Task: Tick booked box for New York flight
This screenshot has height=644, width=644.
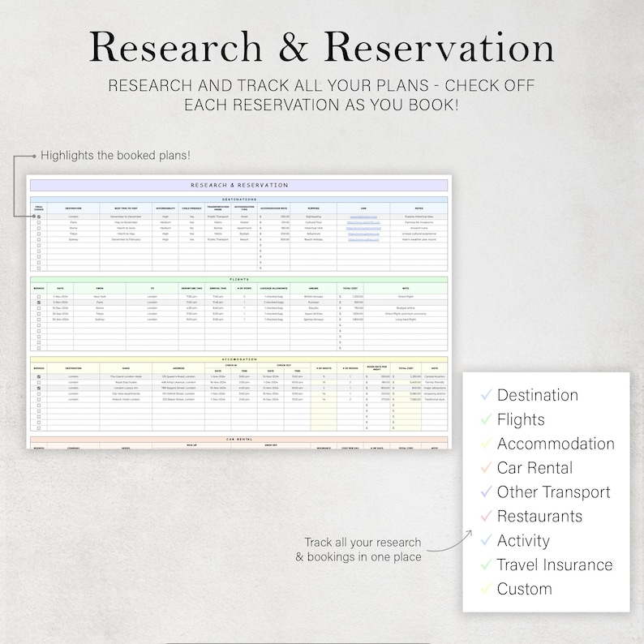Action: (x=39, y=297)
